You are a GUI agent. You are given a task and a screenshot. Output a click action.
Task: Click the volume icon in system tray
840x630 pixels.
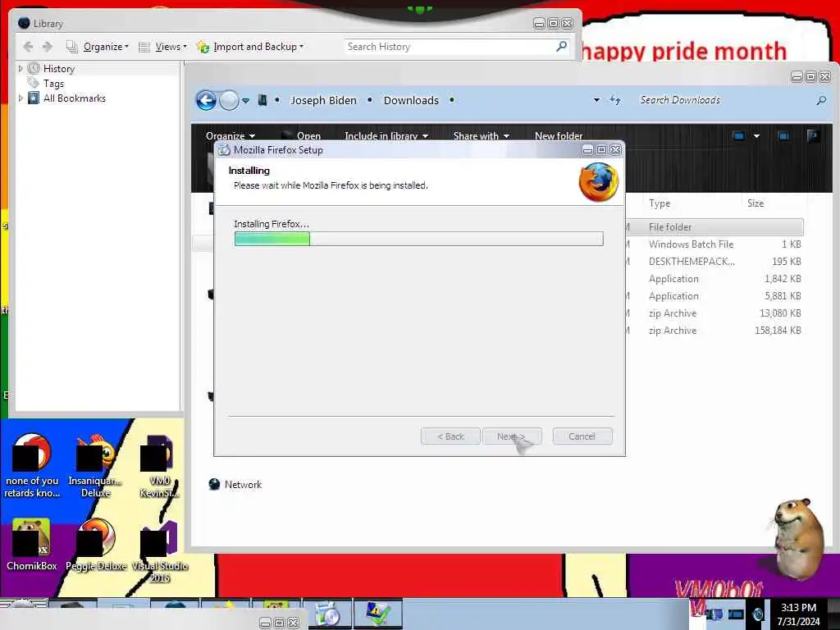758,614
